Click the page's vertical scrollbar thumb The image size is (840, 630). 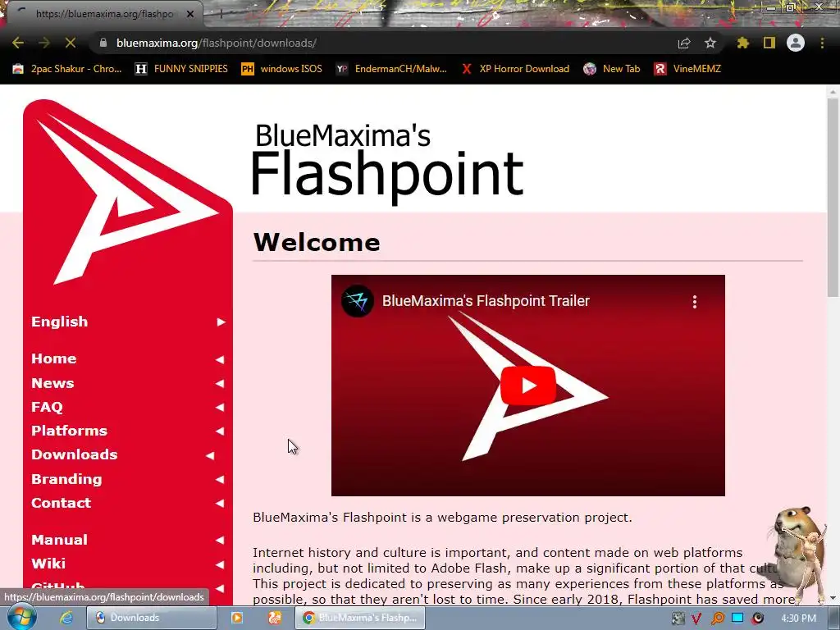pos(833,197)
